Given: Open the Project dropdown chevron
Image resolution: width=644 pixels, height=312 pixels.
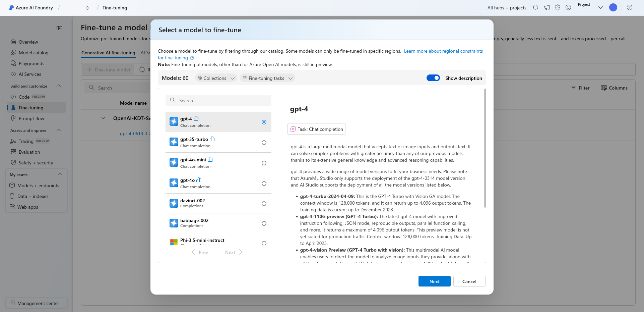Looking at the screenshot, I should [601, 7].
